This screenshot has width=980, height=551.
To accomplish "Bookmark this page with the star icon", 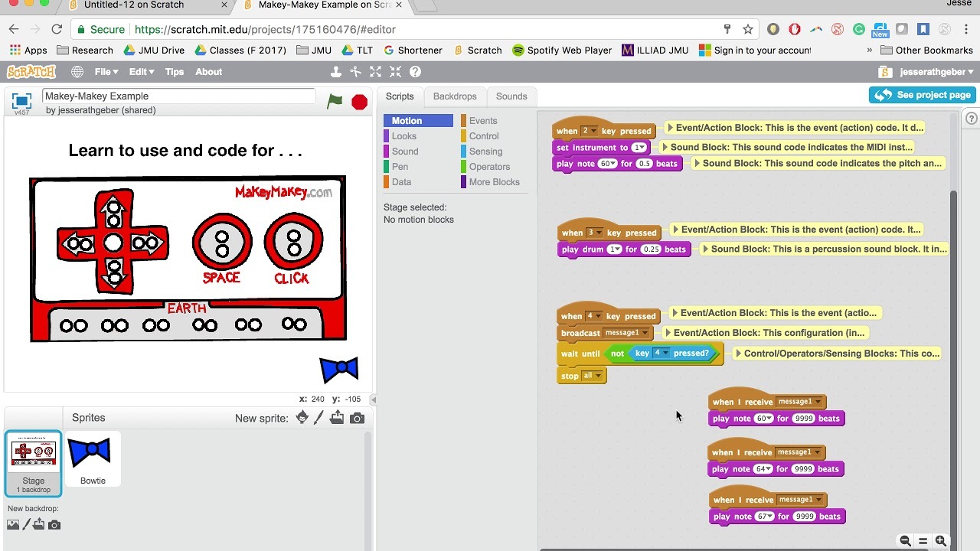I will point(748,29).
